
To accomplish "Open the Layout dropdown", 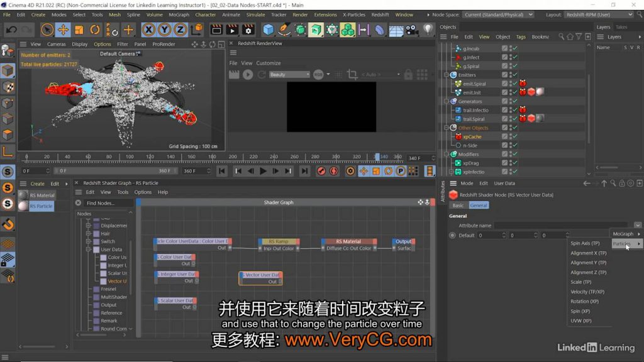I will point(599,15).
